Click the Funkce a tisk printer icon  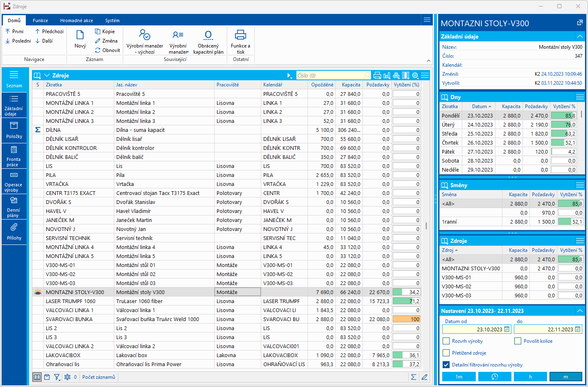click(240, 35)
